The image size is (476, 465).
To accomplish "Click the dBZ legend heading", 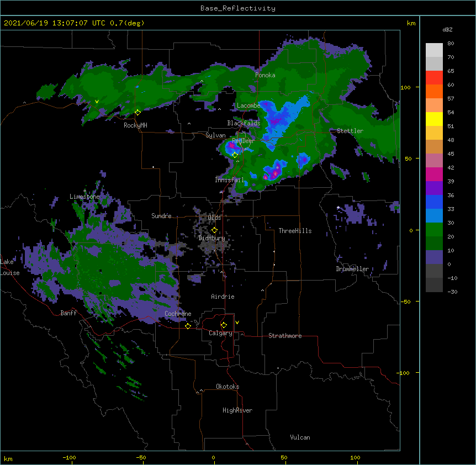I will 447,29.
